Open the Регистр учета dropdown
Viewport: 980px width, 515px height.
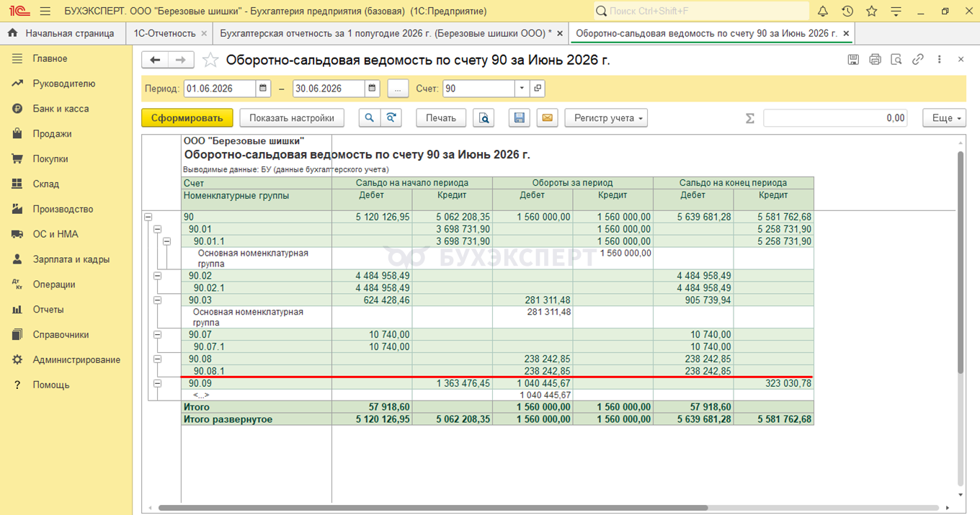(x=606, y=118)
